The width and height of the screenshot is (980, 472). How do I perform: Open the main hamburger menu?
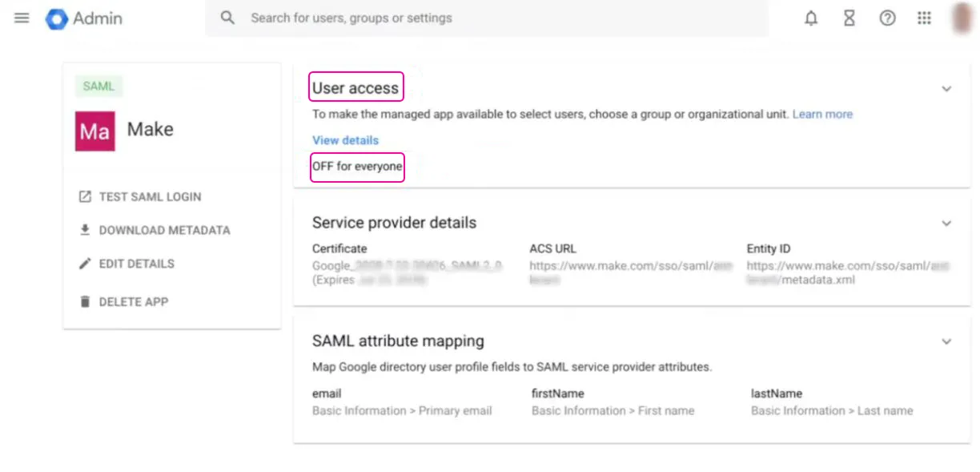22,18
